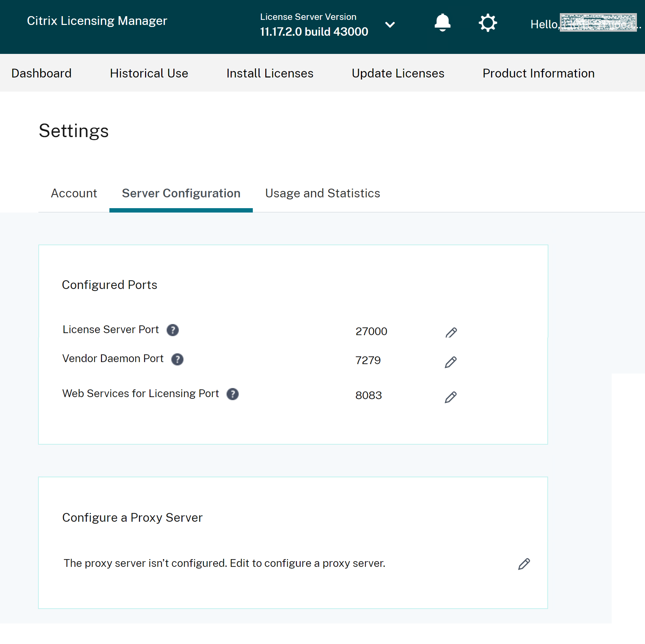645x644 pixels.
Task: View Product Information
Action: coord(538,73)
